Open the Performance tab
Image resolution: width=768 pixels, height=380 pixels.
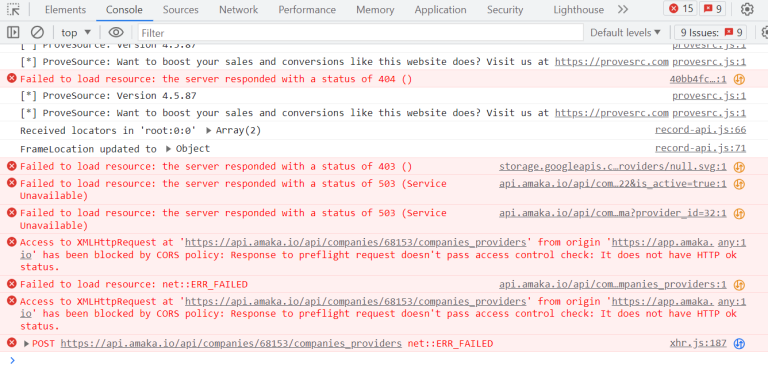tap(307, 10)
